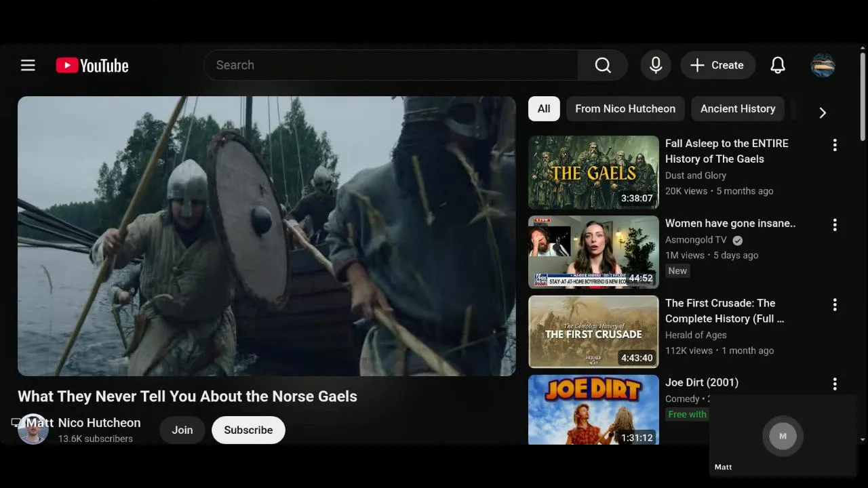This screenshot has height=488, width=868.
Task: Open Nico Hutcheon channel name
Action: (100, 423)
